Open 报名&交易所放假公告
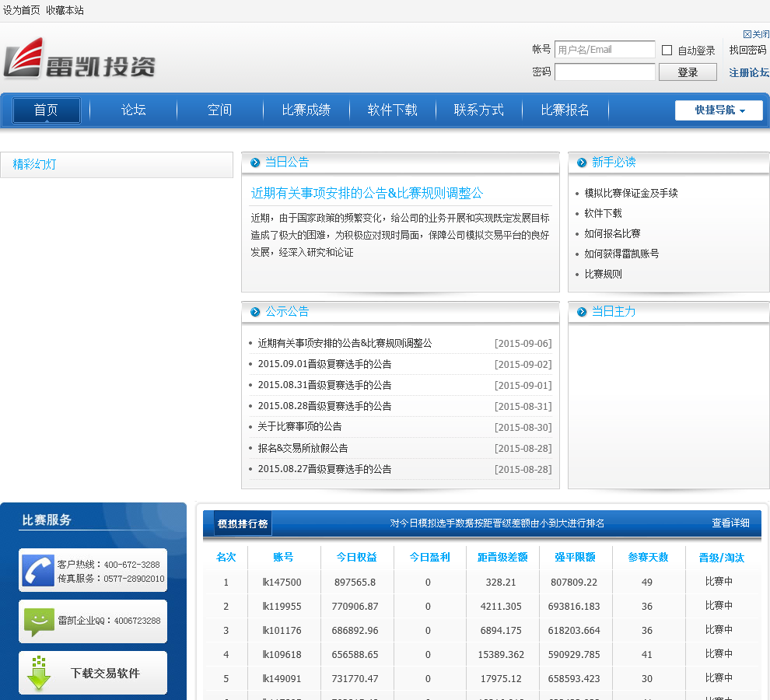Viewport: 770px width, 700px height. [x=303, y=448]
